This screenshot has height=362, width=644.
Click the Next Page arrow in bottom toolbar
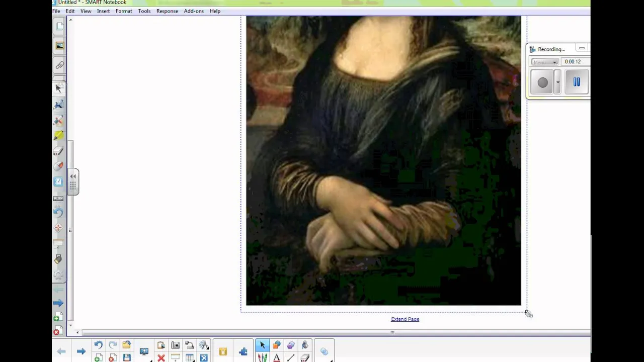point(81,351)
